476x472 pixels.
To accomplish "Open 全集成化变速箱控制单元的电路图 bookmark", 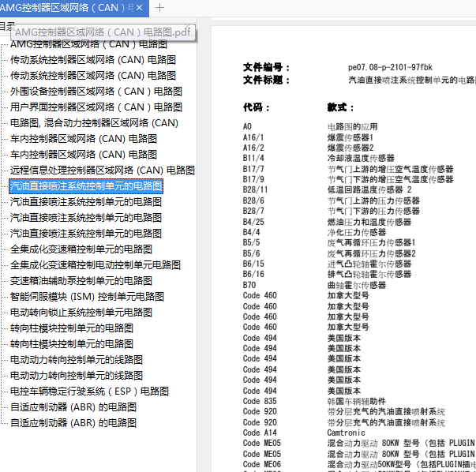I will pyautogui.click(x=81, y=249).
